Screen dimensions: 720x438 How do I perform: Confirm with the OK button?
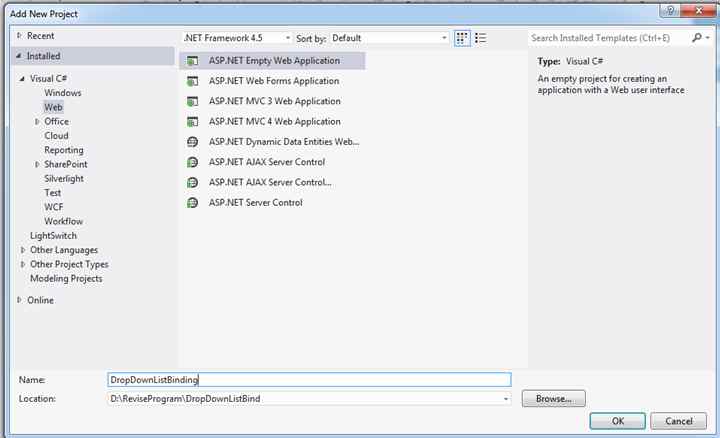point(618,421)
